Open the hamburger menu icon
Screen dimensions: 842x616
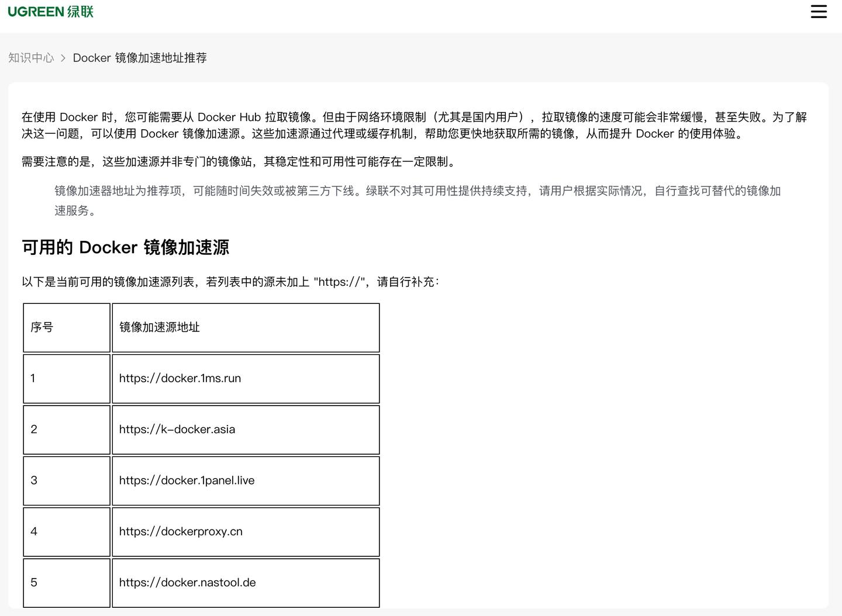pyautogui.click(x=819, y=12)
